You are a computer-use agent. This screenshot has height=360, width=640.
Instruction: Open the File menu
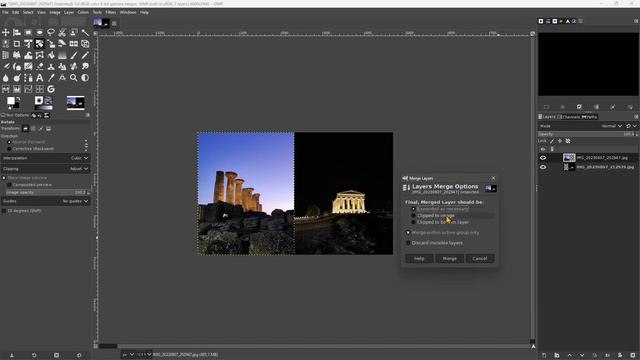[5, 13]
